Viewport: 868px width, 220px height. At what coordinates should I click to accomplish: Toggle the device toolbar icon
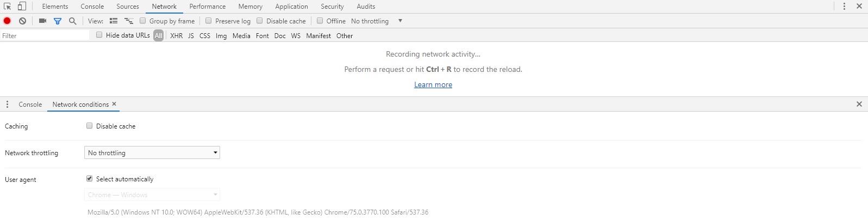(22, 7)
